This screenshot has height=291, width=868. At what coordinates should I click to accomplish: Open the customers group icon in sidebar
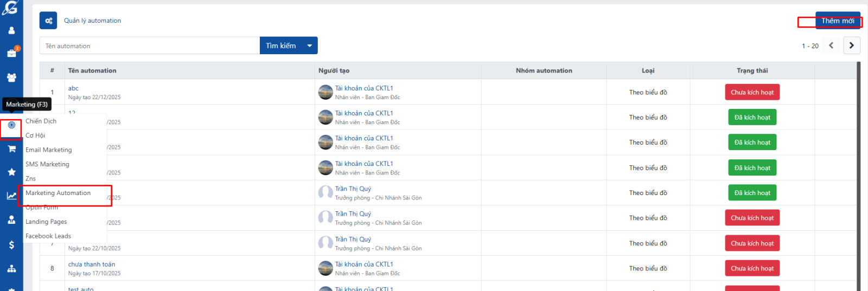(x=11, y=77)
